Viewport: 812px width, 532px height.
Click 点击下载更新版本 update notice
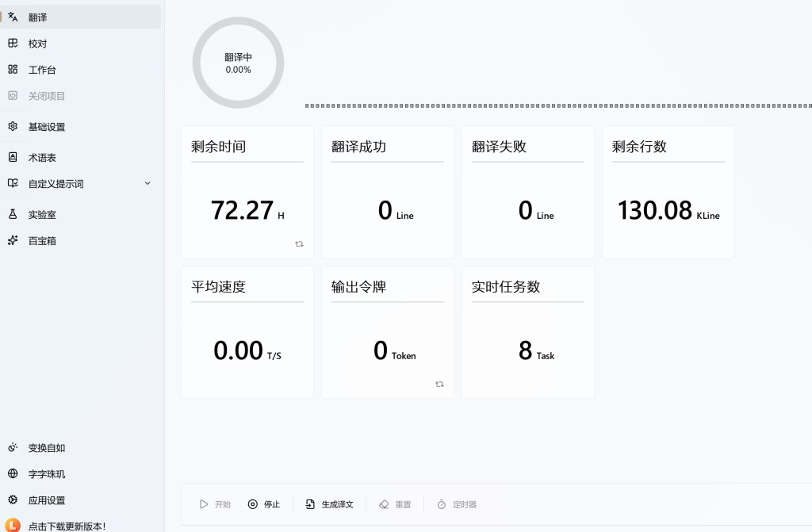(x=67, y=526)
